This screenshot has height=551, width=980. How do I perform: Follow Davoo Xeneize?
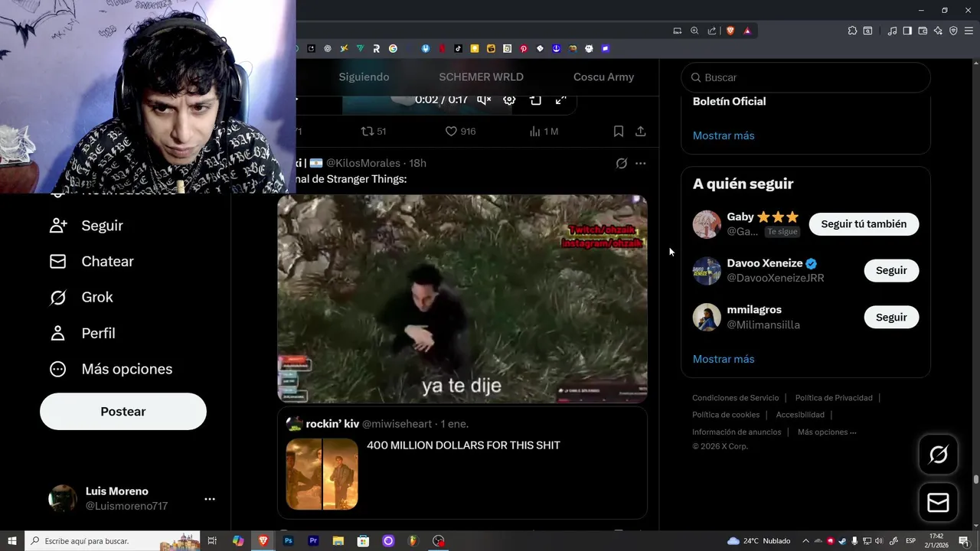tap(891, 271)
